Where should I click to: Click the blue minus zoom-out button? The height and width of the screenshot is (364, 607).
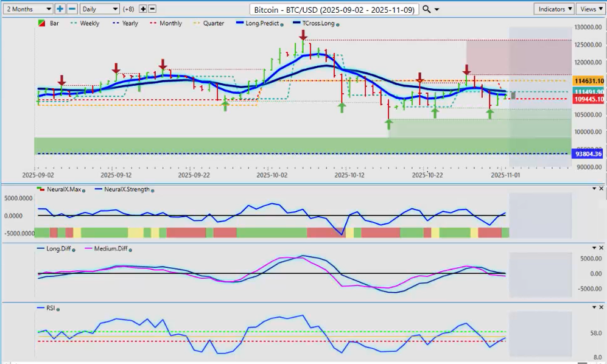click(72, 9)
